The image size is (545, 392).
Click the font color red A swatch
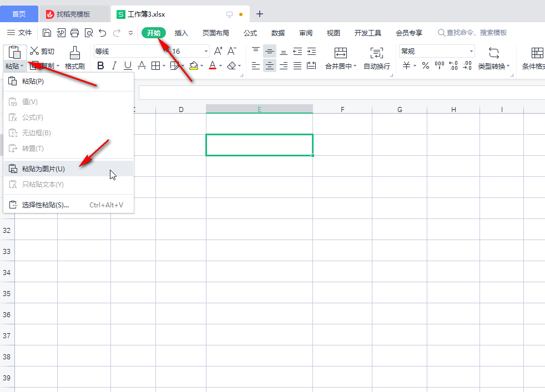[x=213, y=66]
